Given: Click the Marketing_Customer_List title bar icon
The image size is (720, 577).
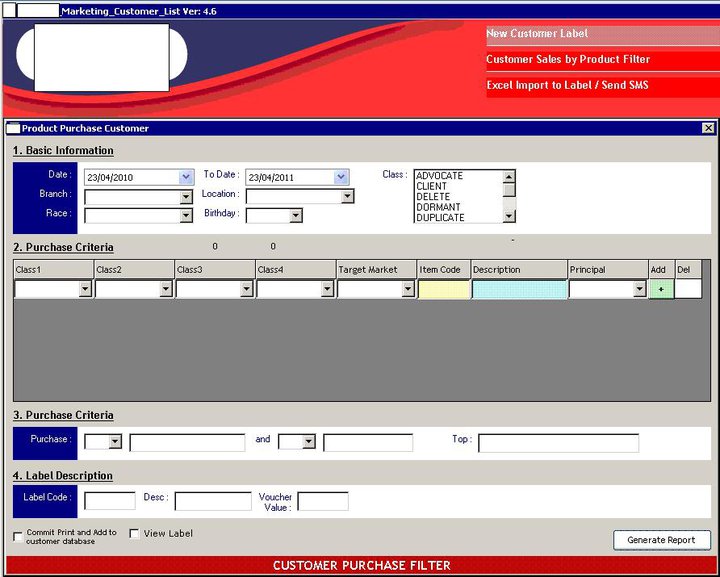Looking at the screenshot, I should [x=9, y=11].
